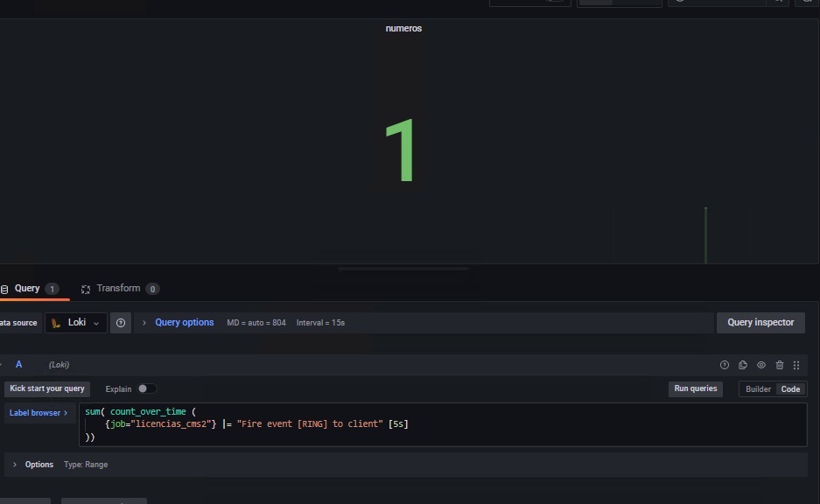This screenshot has width=820, height=504.
Task: Click Kick start your query
Action: click(x=47, y=388)
